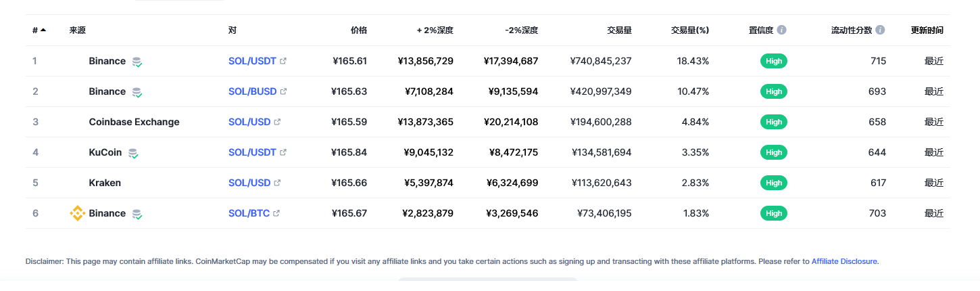The width and height of the screenshot is (980, 291).
Task: Select the Coinbase Exchange source name
Action: coord(134,122)
